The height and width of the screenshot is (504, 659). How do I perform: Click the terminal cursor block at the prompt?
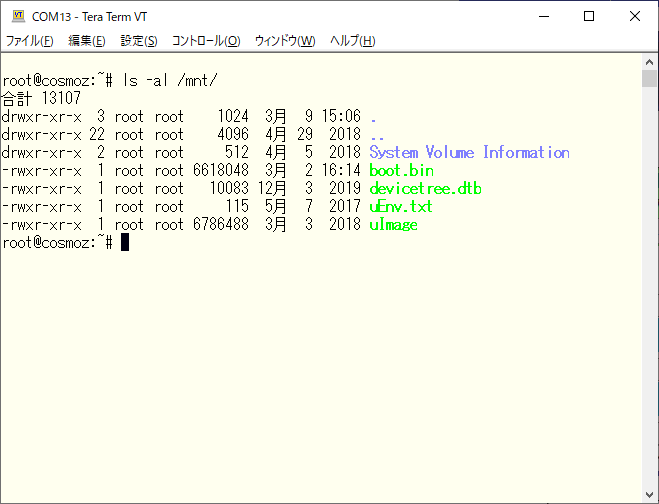(x=125, y=242)
